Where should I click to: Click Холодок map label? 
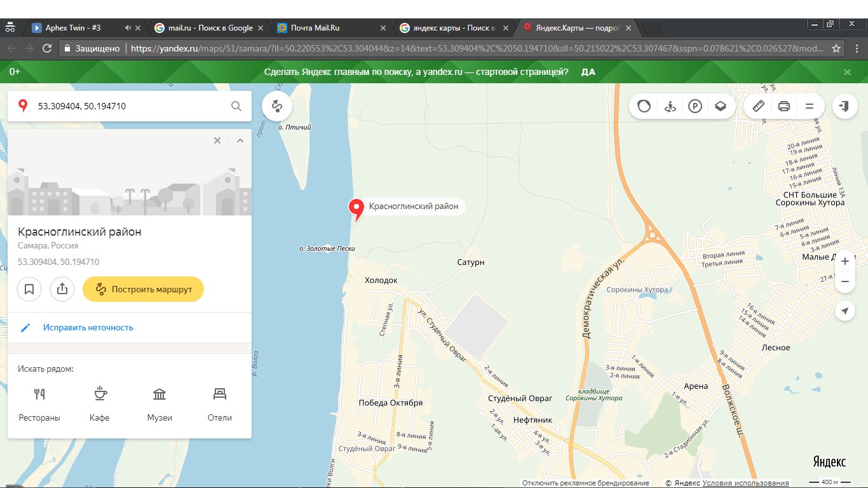click(x=381, y=280)
